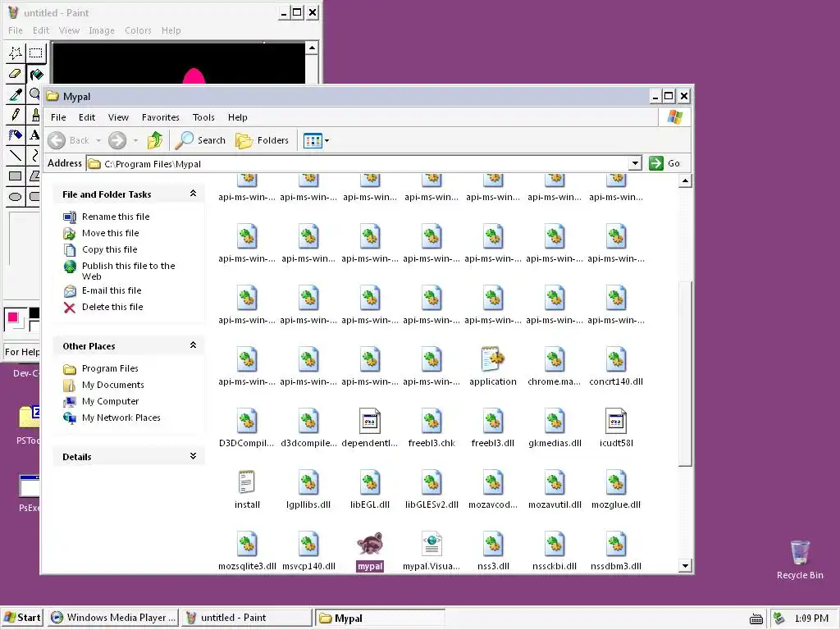Viewport: 840px width, 630px height.
Task: Open My Documents from Other Places
Action: coord(112,385)
